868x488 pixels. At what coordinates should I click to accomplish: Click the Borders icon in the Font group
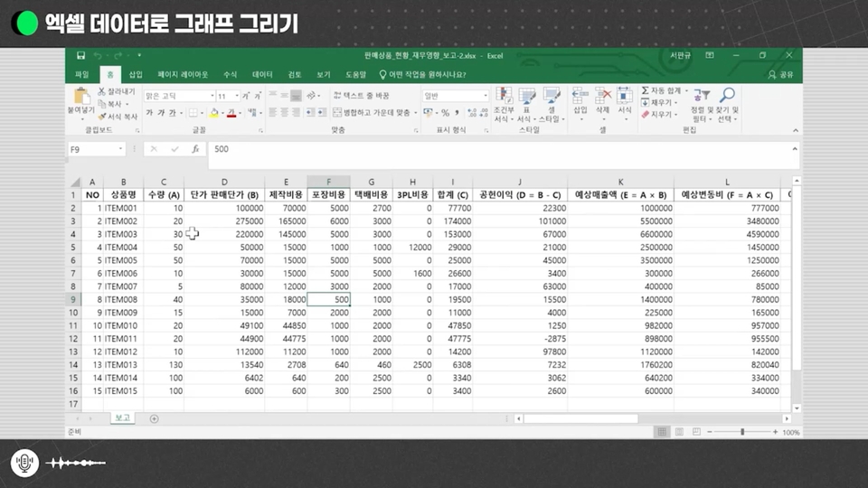[193, 113]
